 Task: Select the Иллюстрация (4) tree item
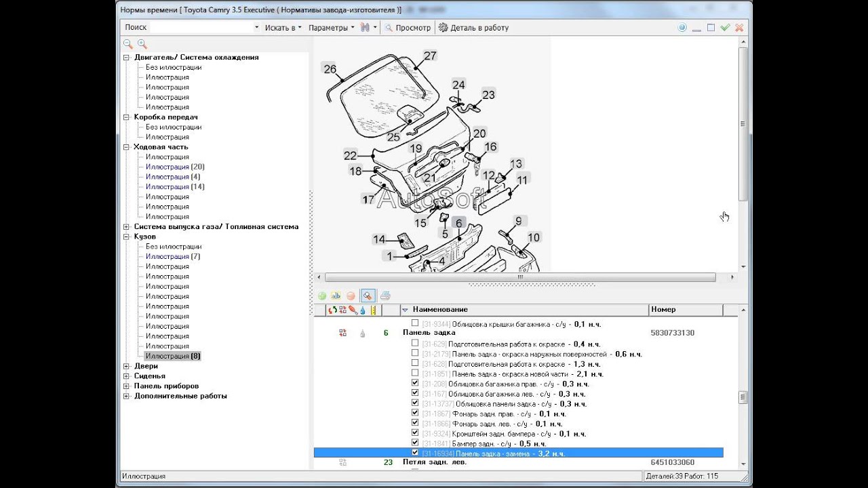pyautogui.click(x=173, y=177)
